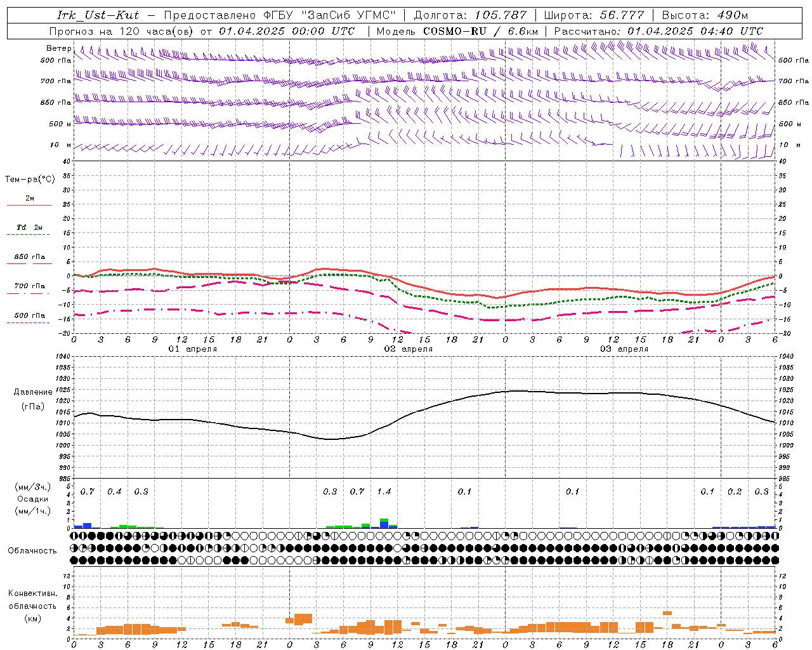Click the forecast header Прогноз на 120 часа(ов)
Viewport: 812px width, 650px height.
[x=122, y=30]
